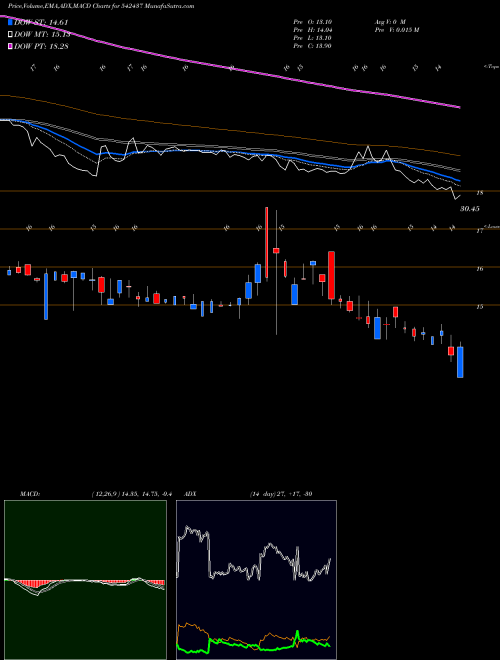500x660 pixels.
Task: Select the DOW ST: 14.61 legend label
Action: click(x=41, y=23)
